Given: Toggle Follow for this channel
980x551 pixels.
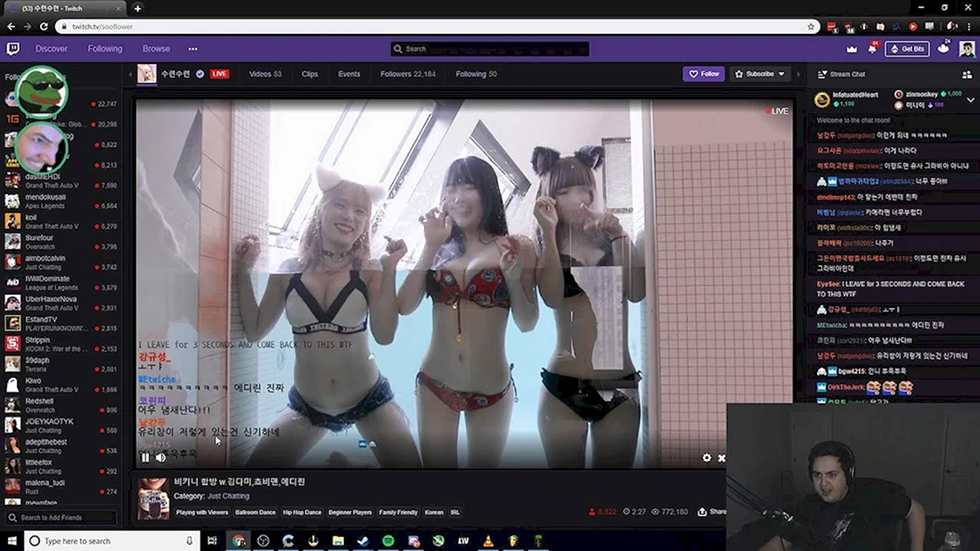Looking at the screenshot, I should (x=704, y=74).
